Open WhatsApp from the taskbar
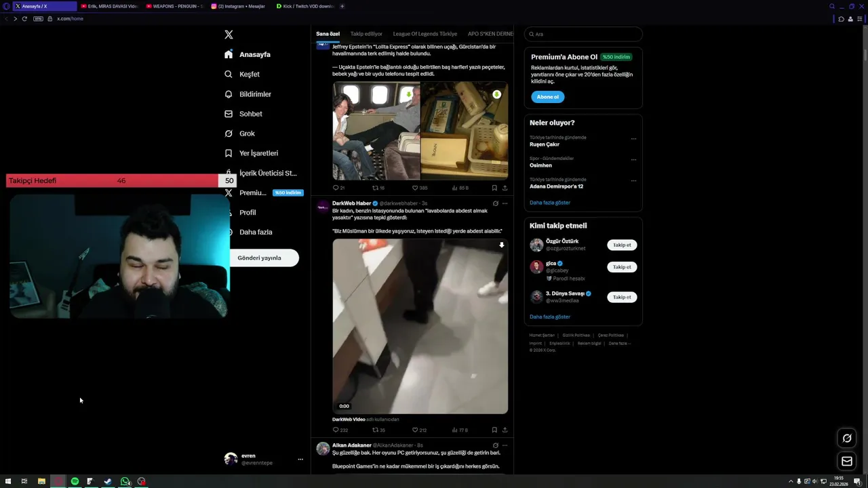 point(125,481)
